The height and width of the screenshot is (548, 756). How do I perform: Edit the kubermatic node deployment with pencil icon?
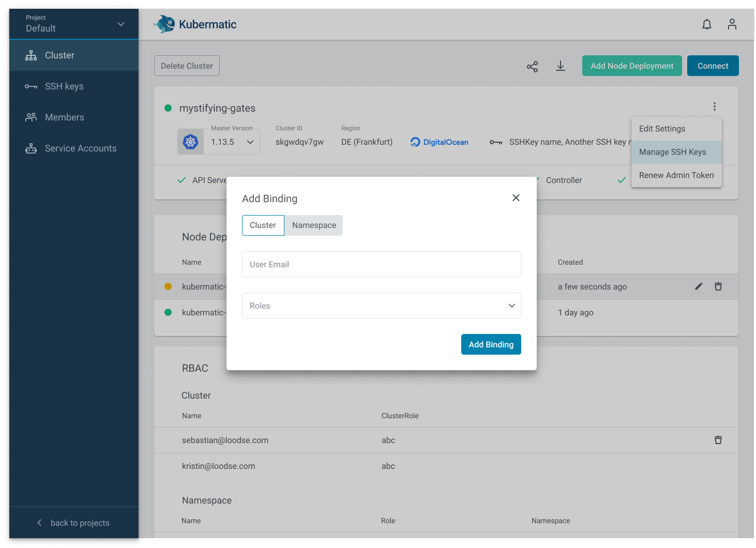pos(699,286)
